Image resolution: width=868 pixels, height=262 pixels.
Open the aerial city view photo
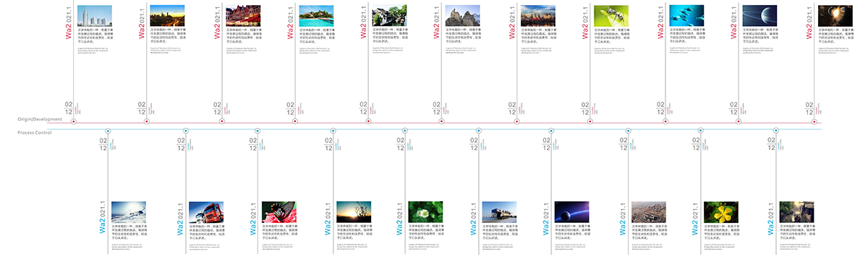coord(649,211)
